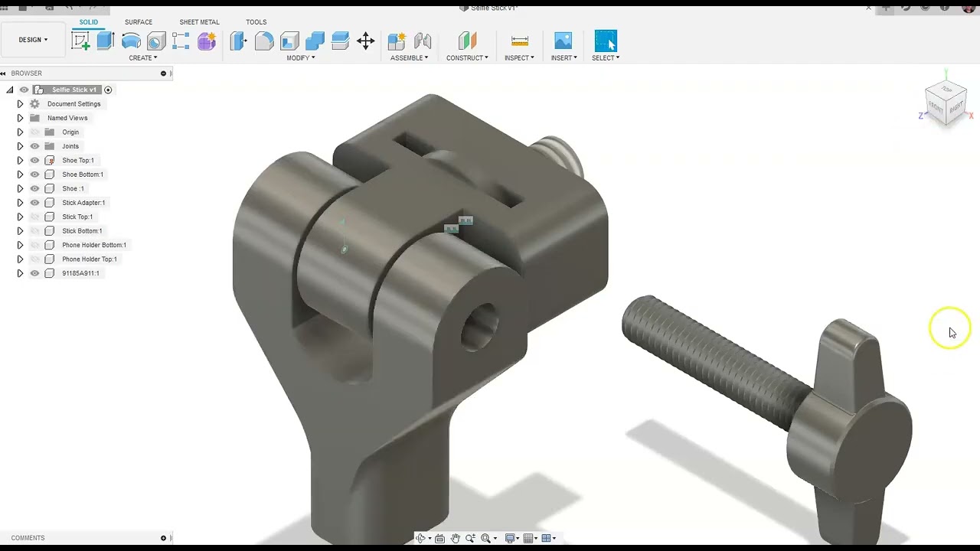Viewport: 980px width, 551px height.
Task: Open the ASSEMBLE dropdown menu
Action: coord(410,58)
